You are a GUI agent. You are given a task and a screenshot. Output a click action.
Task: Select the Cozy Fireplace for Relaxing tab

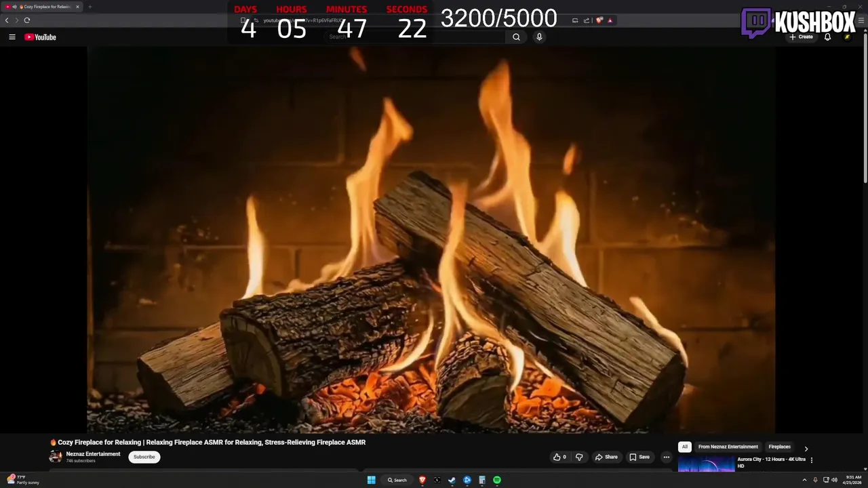[x=42, y=7]
